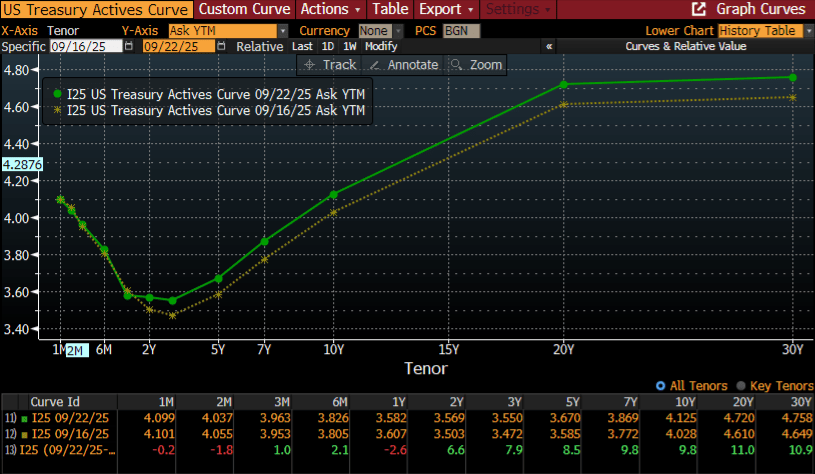
Task: Click the PCS BGN input field
Action: pos(456,31)
